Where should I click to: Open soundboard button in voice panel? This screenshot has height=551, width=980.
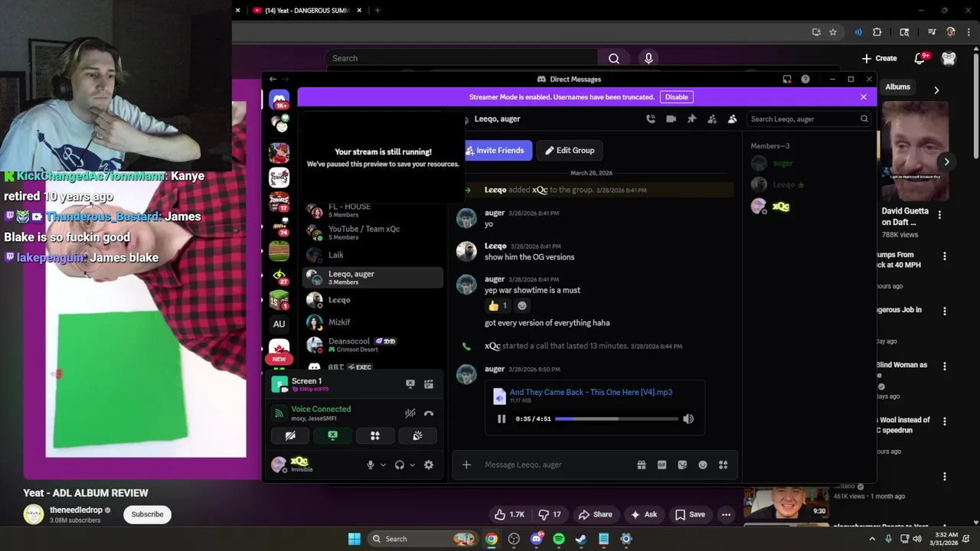pos(417,435)
